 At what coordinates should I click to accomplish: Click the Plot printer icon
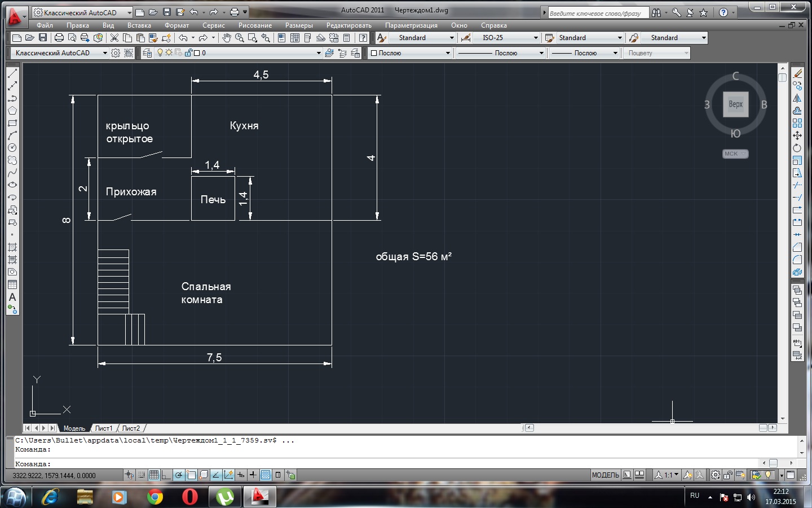[59, 38]
